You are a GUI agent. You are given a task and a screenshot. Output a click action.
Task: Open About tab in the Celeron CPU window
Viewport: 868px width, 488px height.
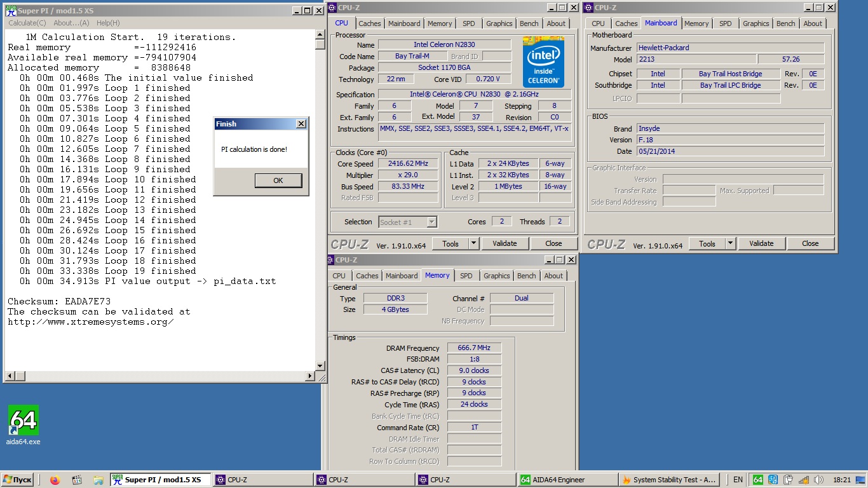coord(556,24)
